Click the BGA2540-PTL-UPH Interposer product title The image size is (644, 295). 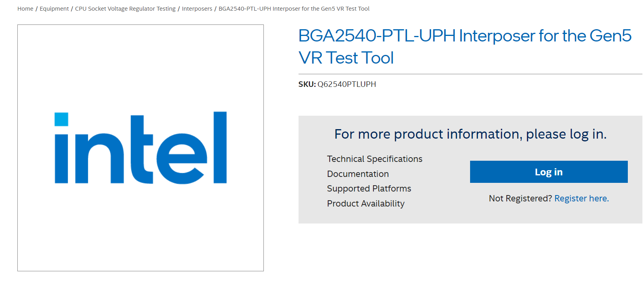(x=465, y=47)
